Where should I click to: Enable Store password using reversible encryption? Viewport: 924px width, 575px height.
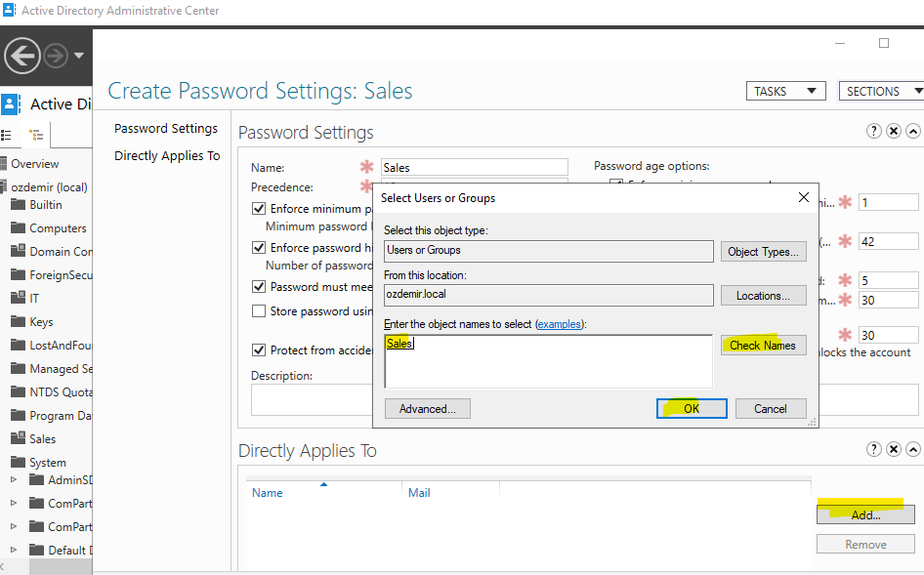pos(259,311)
